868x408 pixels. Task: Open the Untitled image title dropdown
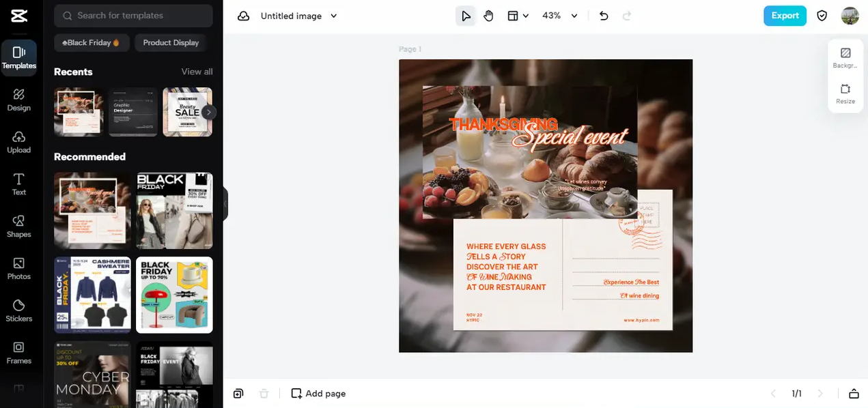pos(298,16)
